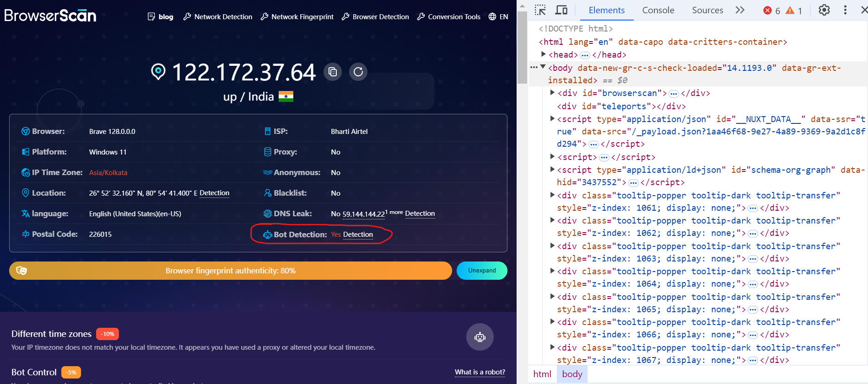Select the body breadcrumb in DevTools
The height and width of the screenshot is (384, 868).
coord(572,374)
